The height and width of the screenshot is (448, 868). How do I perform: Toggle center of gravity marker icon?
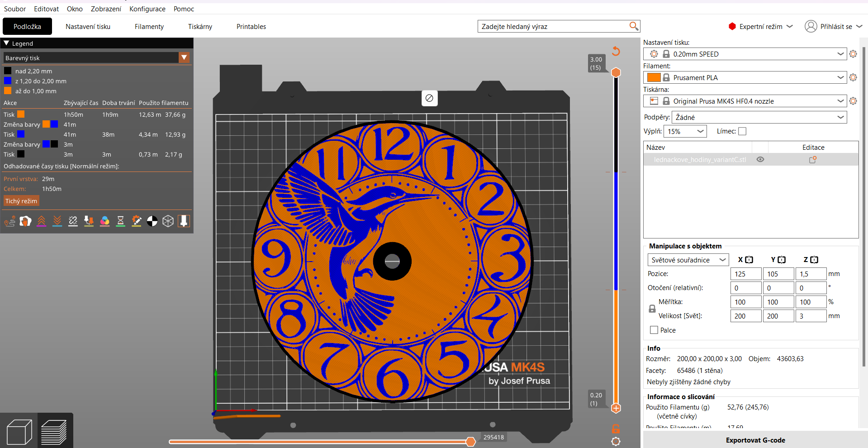point(152,221)
